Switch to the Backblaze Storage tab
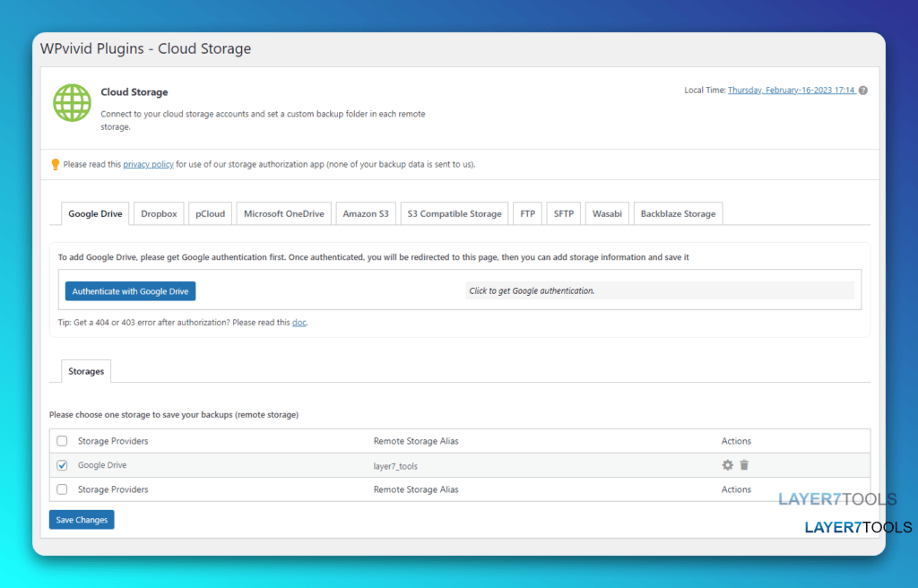This screenshot has width=918, height=588. (678, 213)
